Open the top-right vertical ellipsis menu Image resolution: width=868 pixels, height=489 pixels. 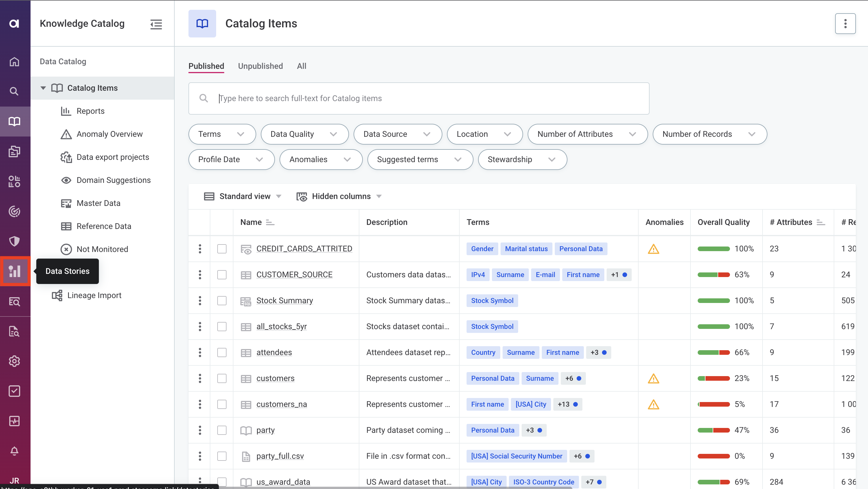[x=845, y=24]
